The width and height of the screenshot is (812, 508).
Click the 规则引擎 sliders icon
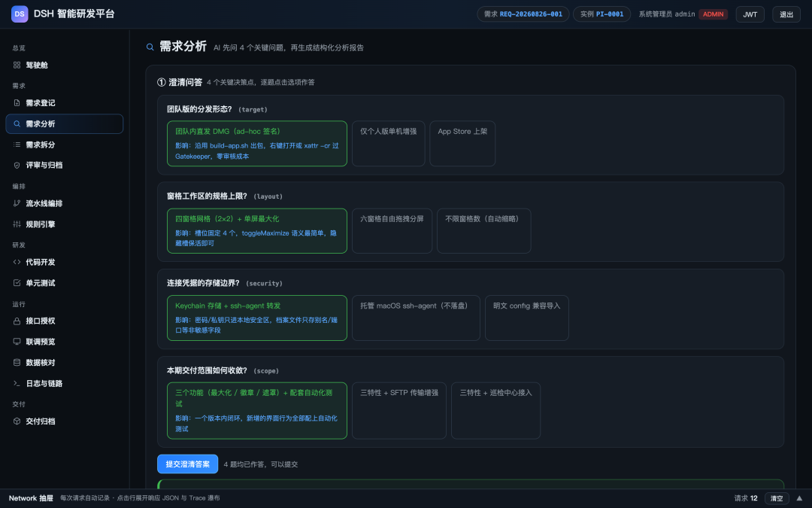(17, 224)
